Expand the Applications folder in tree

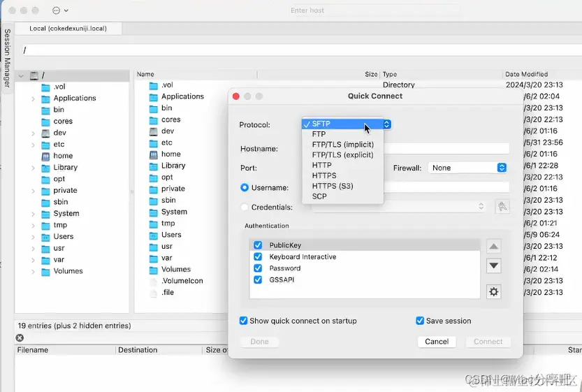[x=33, y=99]
